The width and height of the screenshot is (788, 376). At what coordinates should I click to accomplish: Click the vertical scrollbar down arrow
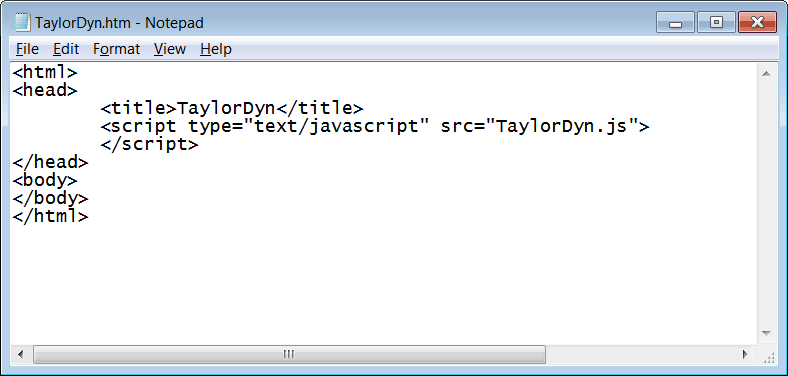pyautogui.click(x=766, y=333)
